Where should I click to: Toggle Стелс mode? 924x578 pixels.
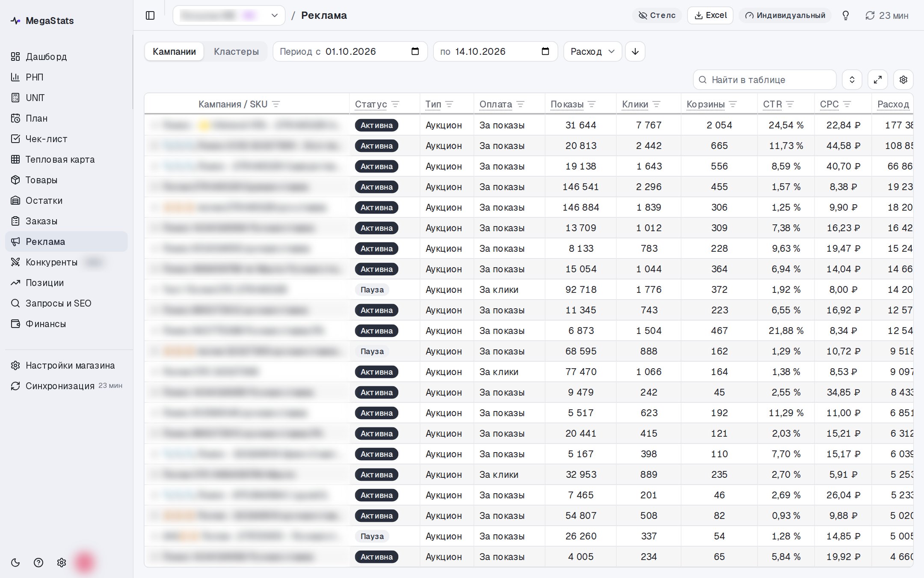coord(657,15)
